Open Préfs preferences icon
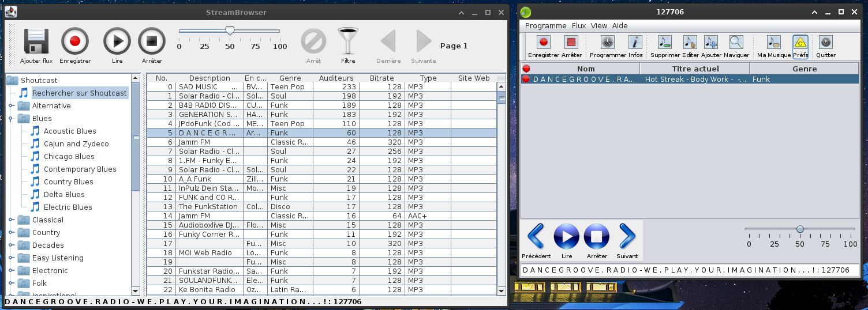This screenshot has width=868, height=310. tap(800, 42)
